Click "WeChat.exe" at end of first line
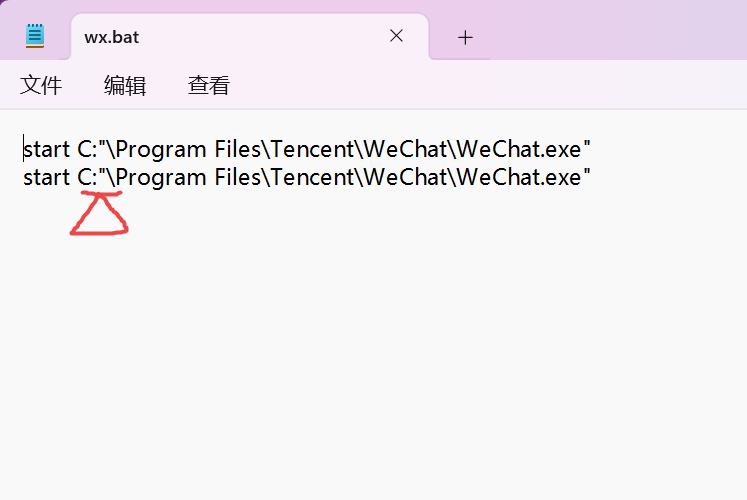Screen dimensions: 747x500 tap(519, 149)
